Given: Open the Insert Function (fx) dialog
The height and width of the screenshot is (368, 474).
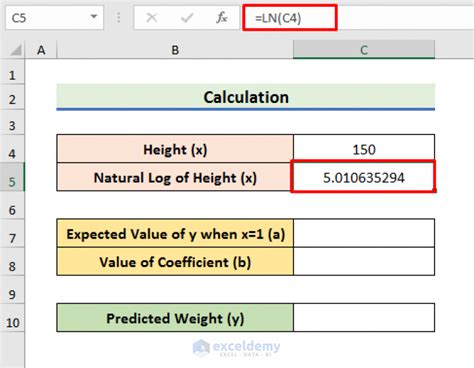Looking at the screenshot, I should pos(222,18).
